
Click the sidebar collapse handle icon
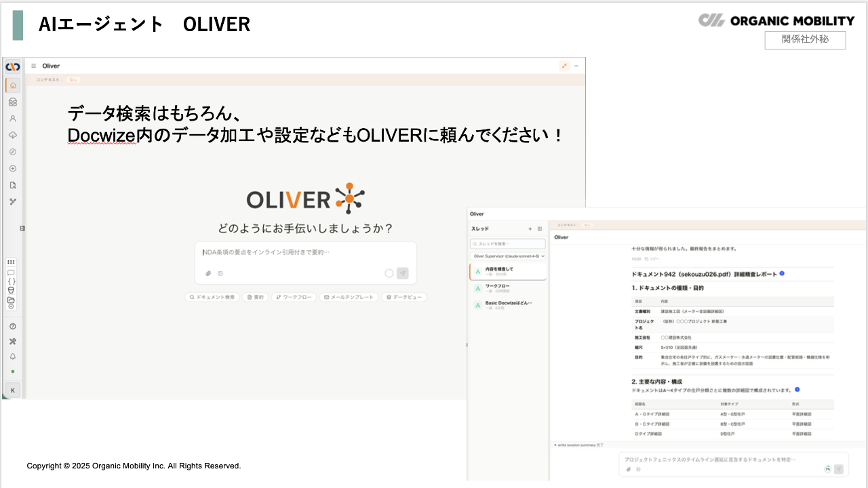[22, 228]
